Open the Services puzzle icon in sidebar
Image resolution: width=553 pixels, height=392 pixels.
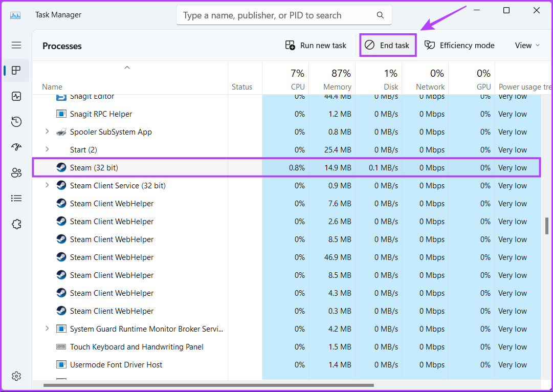coord(16,224)
